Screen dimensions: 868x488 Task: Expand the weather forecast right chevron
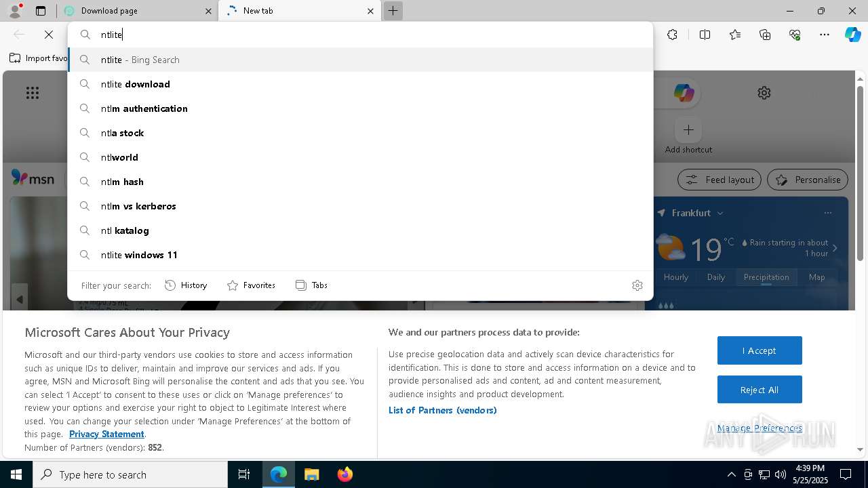(x=835, y=248)
